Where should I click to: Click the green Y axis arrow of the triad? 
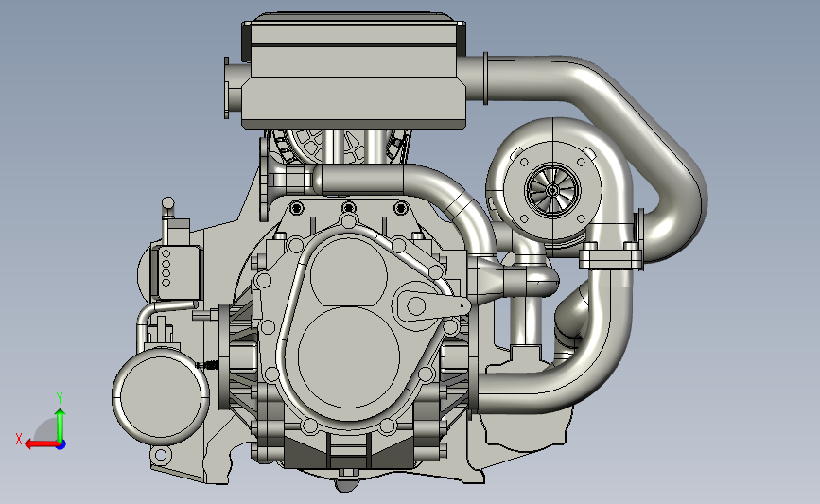click(x=61, y=426)
